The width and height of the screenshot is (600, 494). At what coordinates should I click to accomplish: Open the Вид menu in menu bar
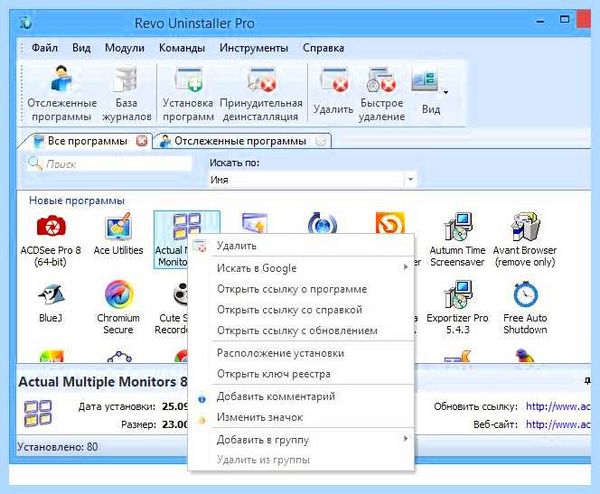click(82, 48)
